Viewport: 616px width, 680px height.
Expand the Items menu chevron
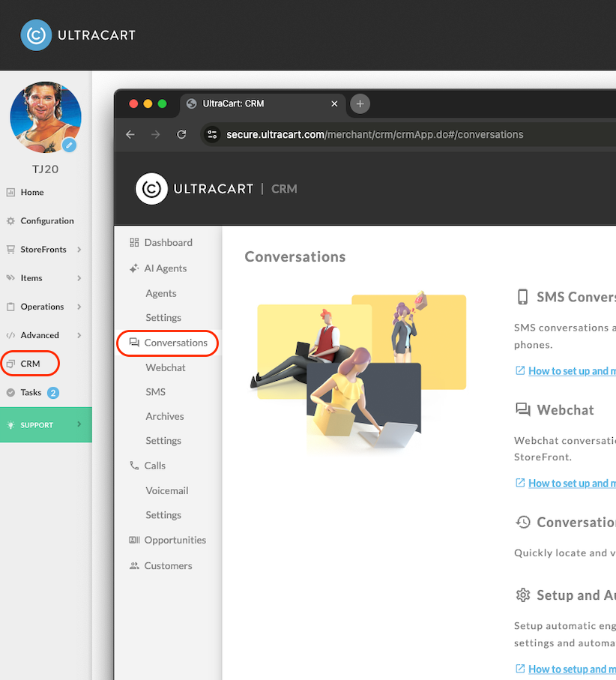tap(79, 278)
